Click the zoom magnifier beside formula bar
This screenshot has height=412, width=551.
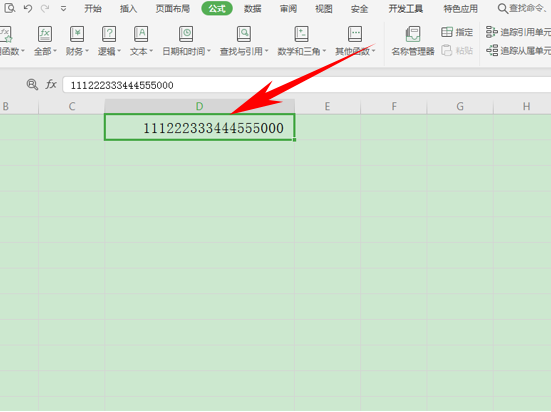(32, 84)
